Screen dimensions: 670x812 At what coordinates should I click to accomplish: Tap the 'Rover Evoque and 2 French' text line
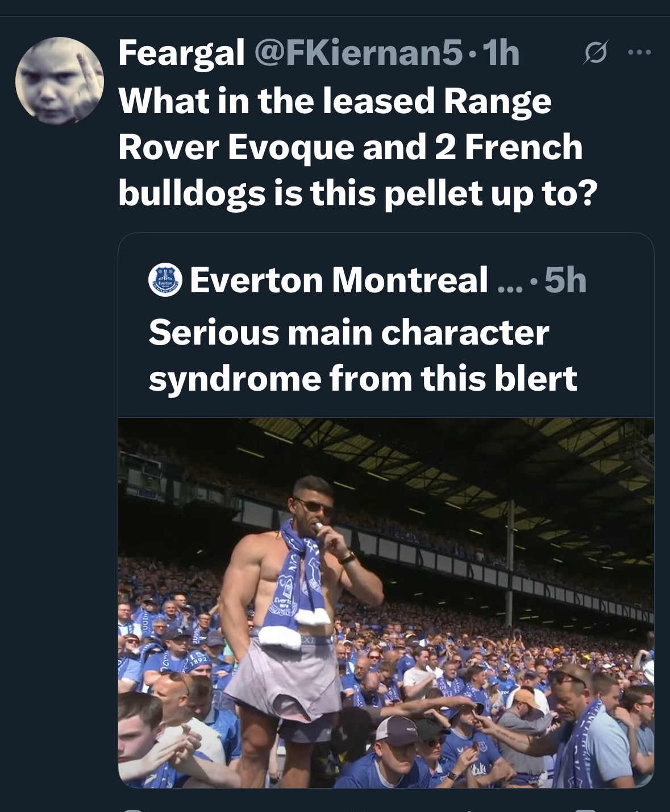(x=350, y=147)
